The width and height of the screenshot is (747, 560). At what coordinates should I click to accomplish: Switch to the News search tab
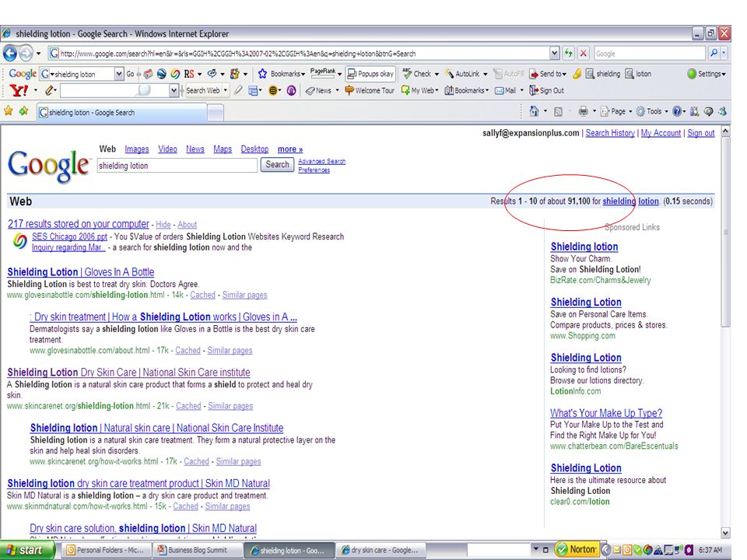pyautogui.click(x=195, y=149)
